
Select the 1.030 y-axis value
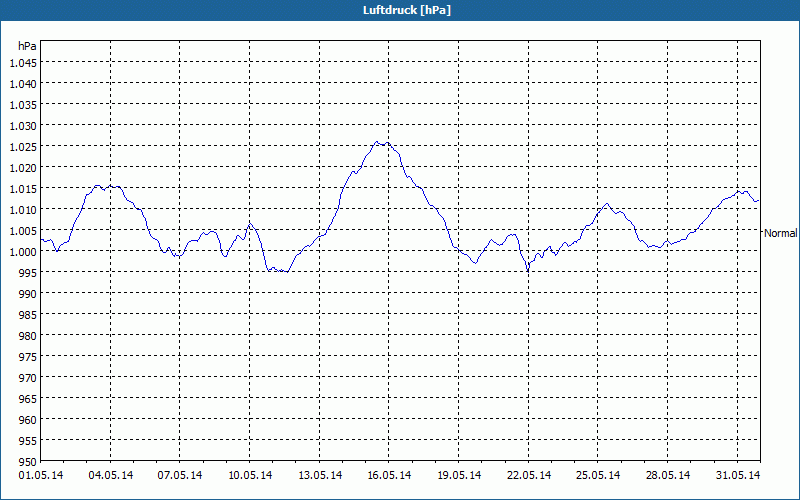23,126
